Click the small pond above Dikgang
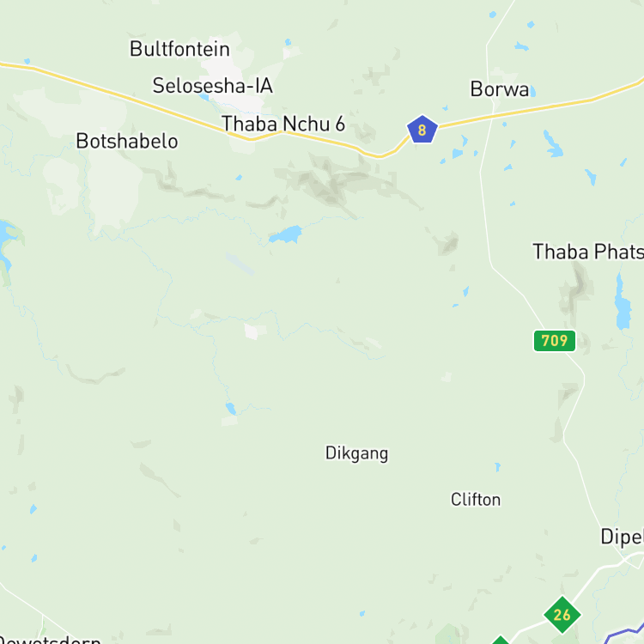The width and height of the screenshot is (644, 644). (x=231, y=409)
